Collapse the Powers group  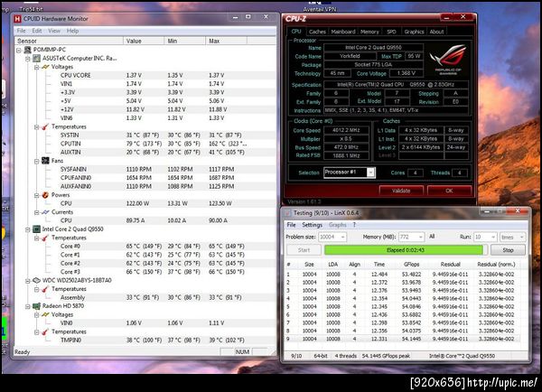pos(37,195)
